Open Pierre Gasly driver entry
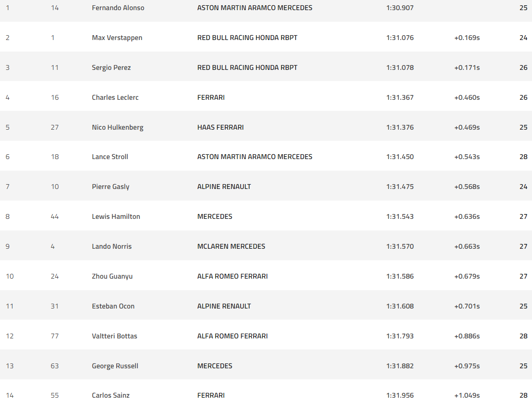This screenshot has height=403, width=532. click(x=110, y=187)
